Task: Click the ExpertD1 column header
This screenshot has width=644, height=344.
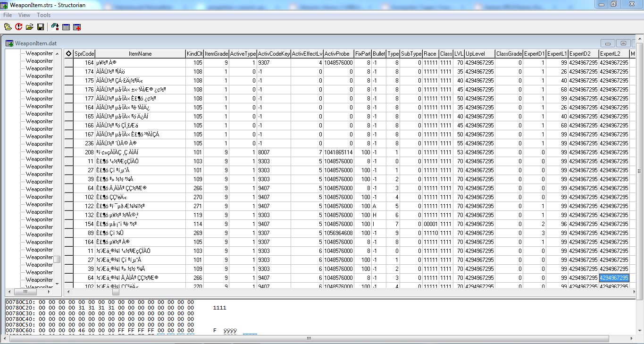Action: click(x=535, y=54)
